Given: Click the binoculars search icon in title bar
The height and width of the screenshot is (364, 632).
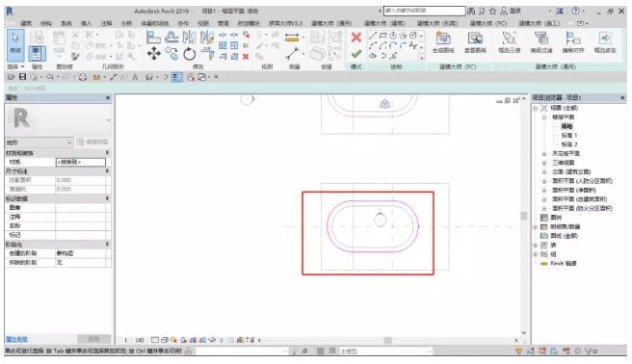Looking at the screenshot, I should click(471, 11).
